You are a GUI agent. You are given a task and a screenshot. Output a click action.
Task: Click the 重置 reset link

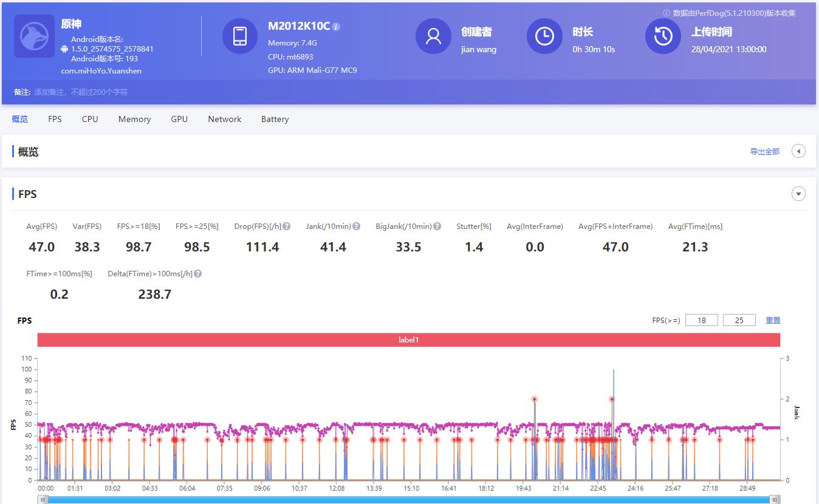click(x=772, y=320)
